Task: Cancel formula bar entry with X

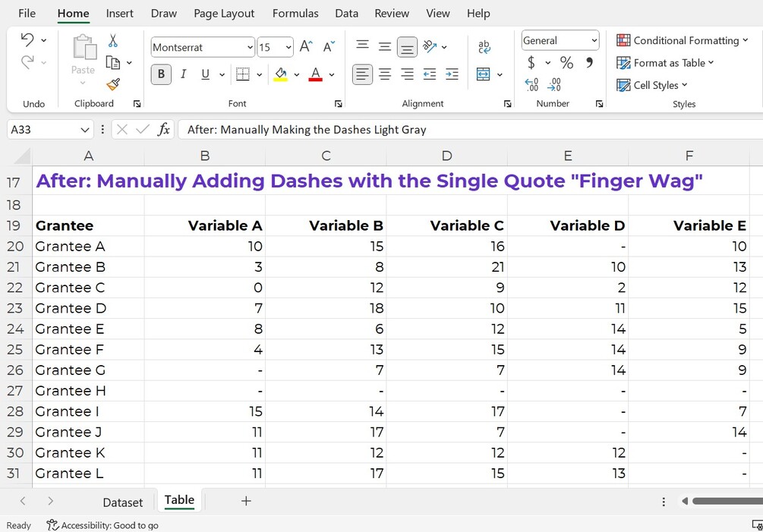Action: click(122, 129)
